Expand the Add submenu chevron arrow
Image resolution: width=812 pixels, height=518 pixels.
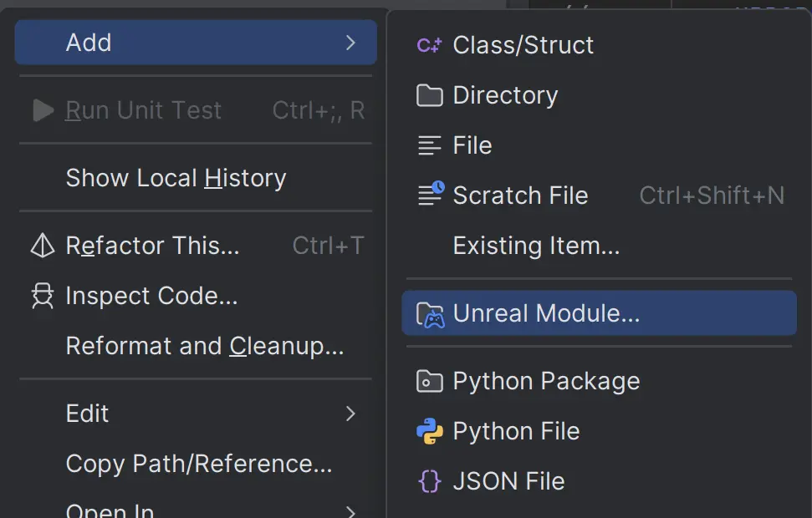click(x=351, y=43)
